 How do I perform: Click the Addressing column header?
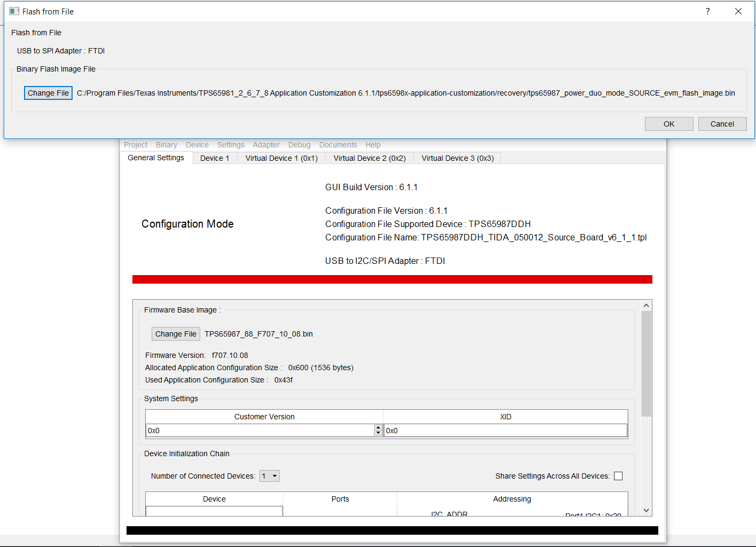point(512,499)
